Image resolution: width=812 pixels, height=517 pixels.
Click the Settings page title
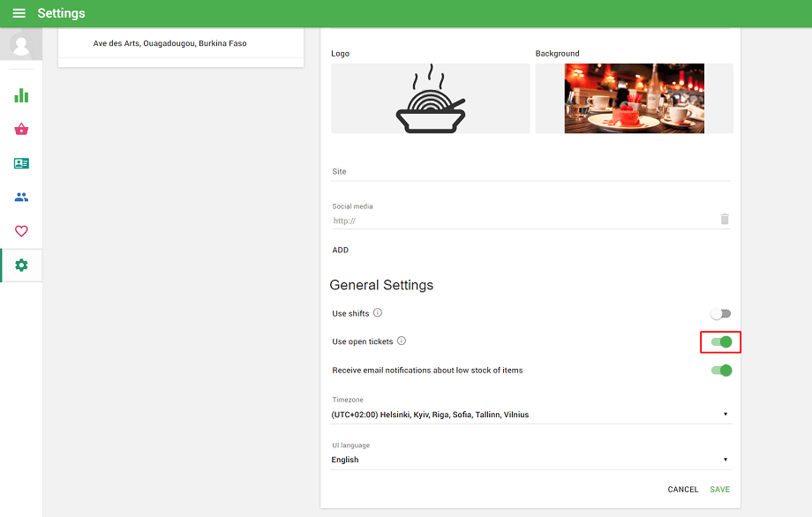[61, 13]
